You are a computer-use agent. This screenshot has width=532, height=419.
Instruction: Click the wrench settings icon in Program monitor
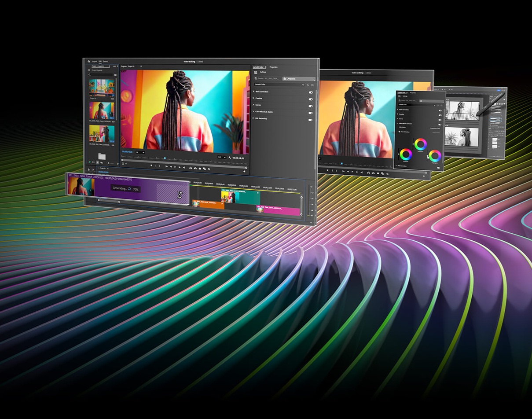tap(230, 158)
